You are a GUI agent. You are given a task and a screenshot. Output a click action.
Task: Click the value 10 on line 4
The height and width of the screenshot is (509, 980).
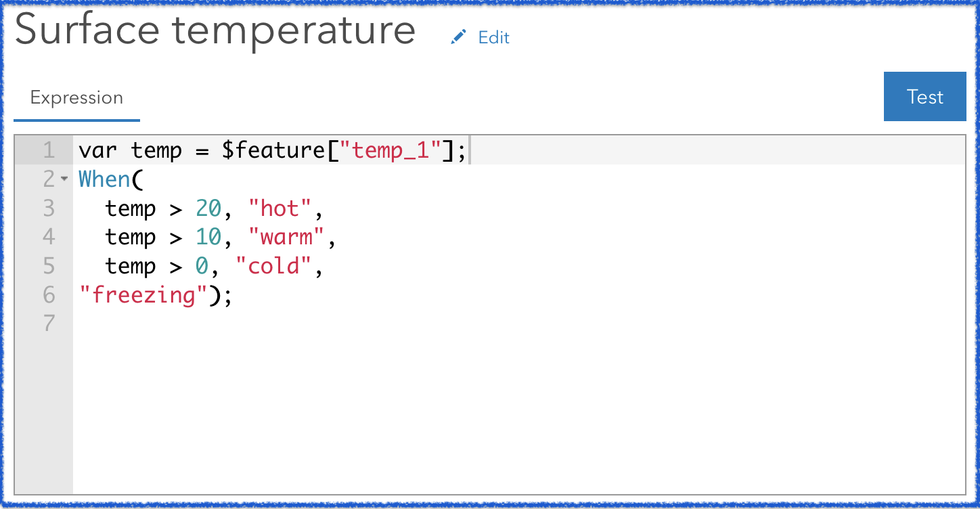pyautogui.click(x=210, y=237)
